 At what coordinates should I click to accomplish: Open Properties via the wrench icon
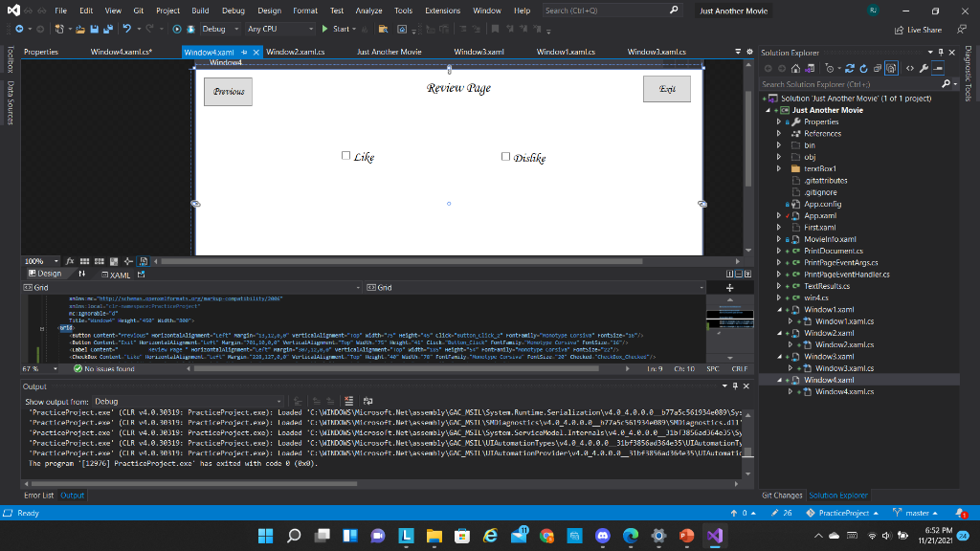[x=924, y=68]
